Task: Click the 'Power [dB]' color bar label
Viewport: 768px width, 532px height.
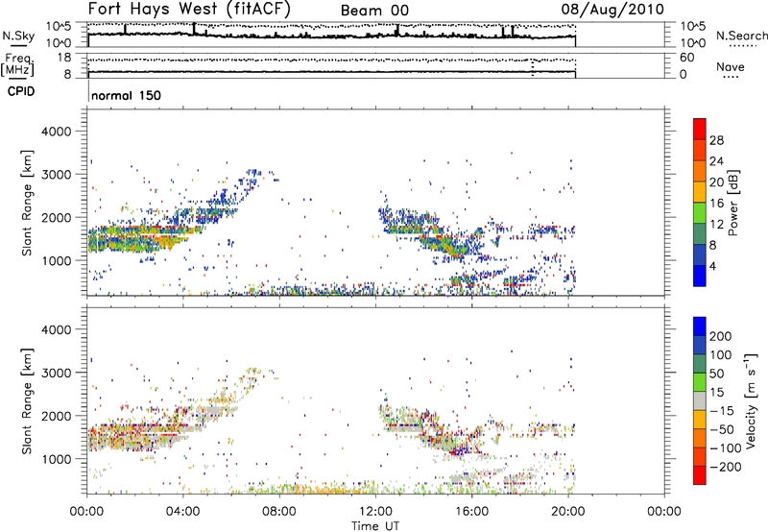Action: (733, 203)
